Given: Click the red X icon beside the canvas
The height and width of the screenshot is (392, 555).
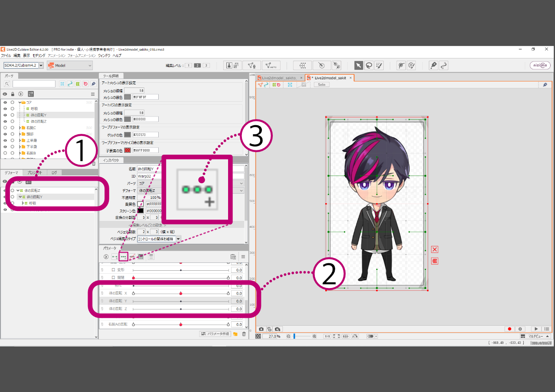Looking at the screenshot, I should 435,249.
